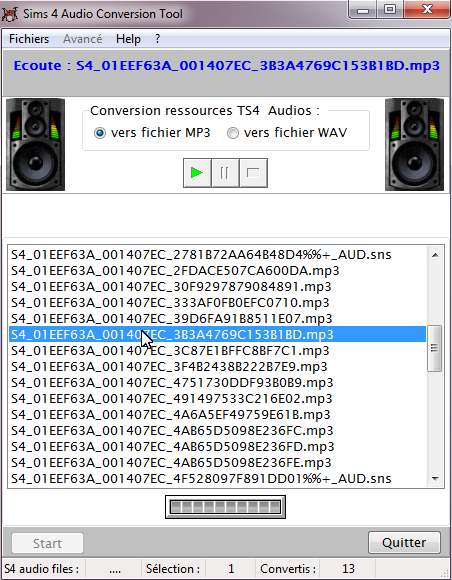
Task: Click the right speaker image
Action: 414,145
